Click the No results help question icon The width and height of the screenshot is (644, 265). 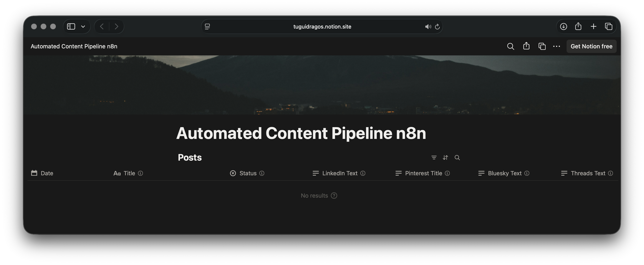[x=334, y=196]
